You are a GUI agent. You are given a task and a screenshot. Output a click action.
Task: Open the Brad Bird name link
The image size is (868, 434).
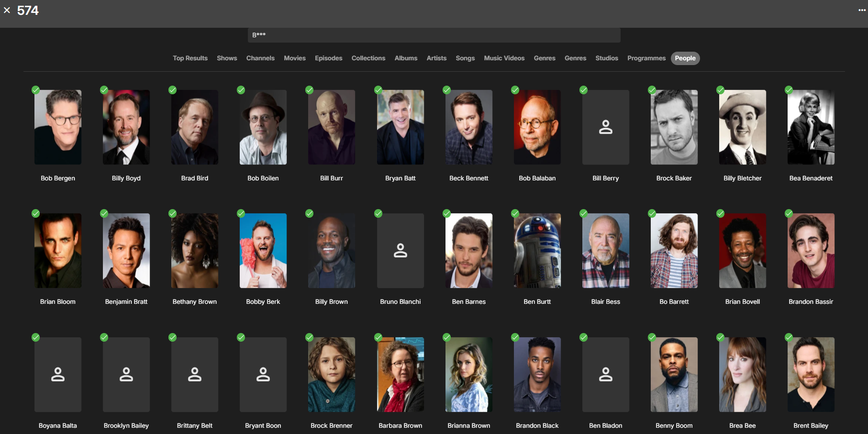[195, 178]
